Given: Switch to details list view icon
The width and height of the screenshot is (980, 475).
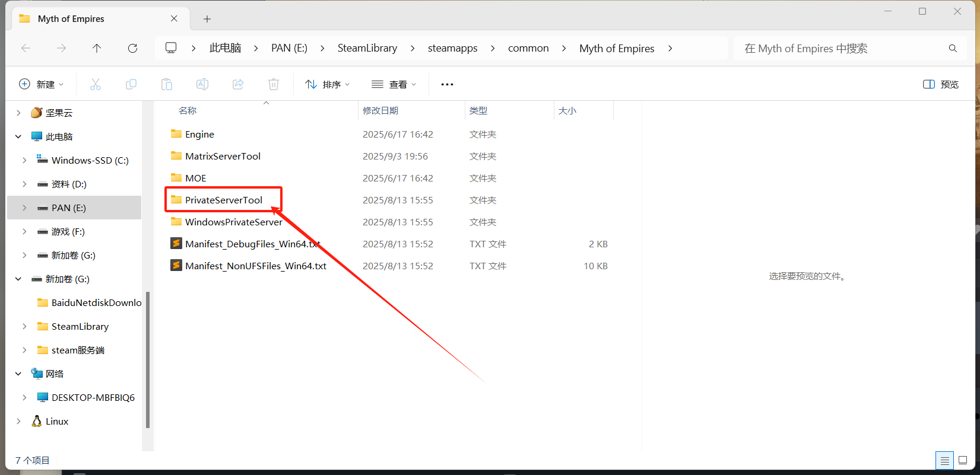Looking at the screenshot, I should pos(944,460).
